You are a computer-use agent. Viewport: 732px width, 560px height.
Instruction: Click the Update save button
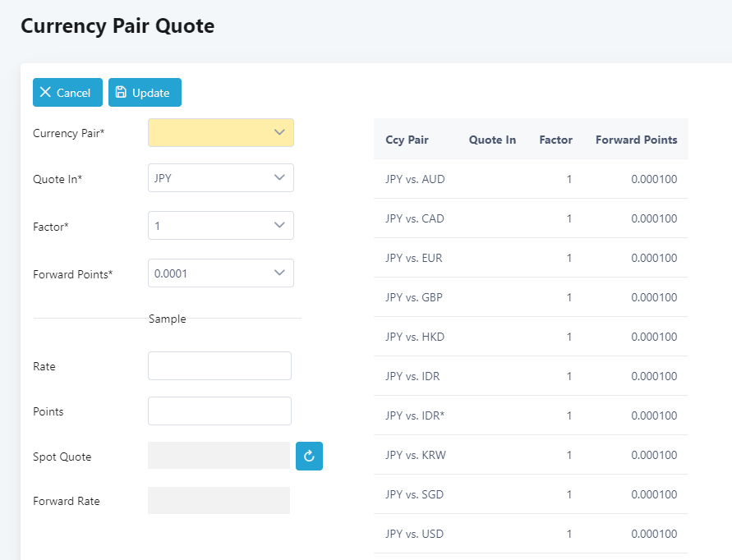point(145,93)
